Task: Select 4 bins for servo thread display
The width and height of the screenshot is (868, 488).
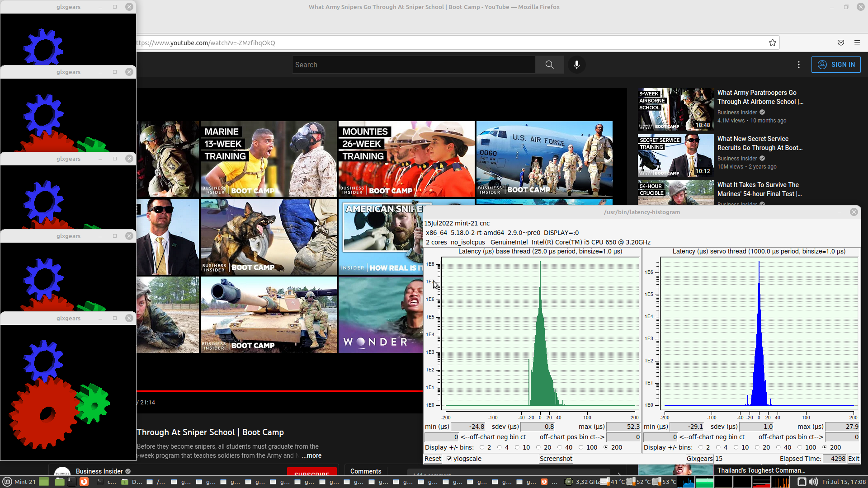Action: (718, 447)
